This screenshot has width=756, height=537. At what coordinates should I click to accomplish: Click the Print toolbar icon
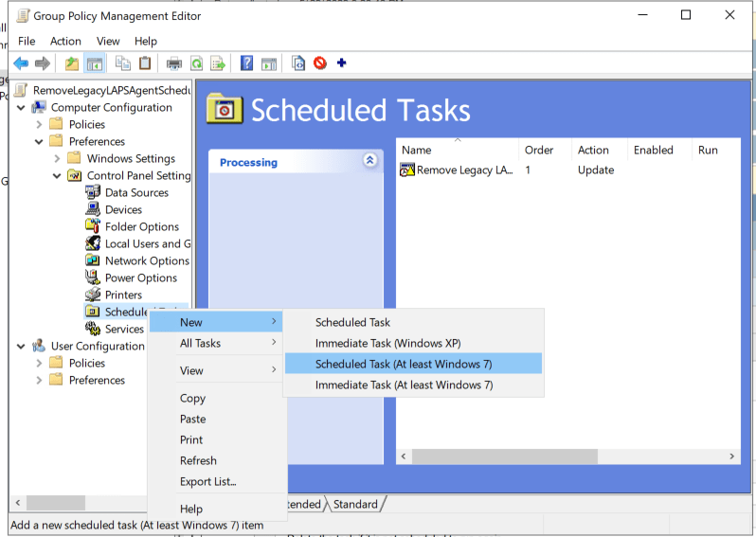[173, 63]
